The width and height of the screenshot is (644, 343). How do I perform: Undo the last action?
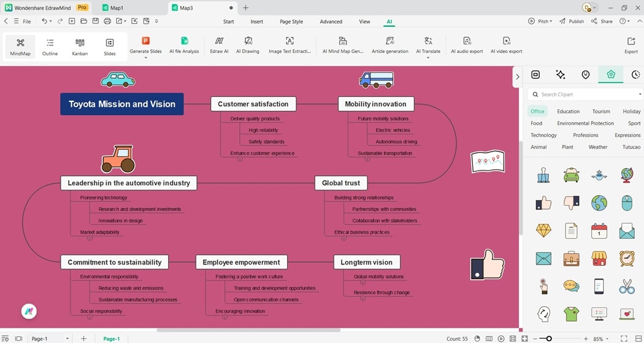click(x=44, y=21)
